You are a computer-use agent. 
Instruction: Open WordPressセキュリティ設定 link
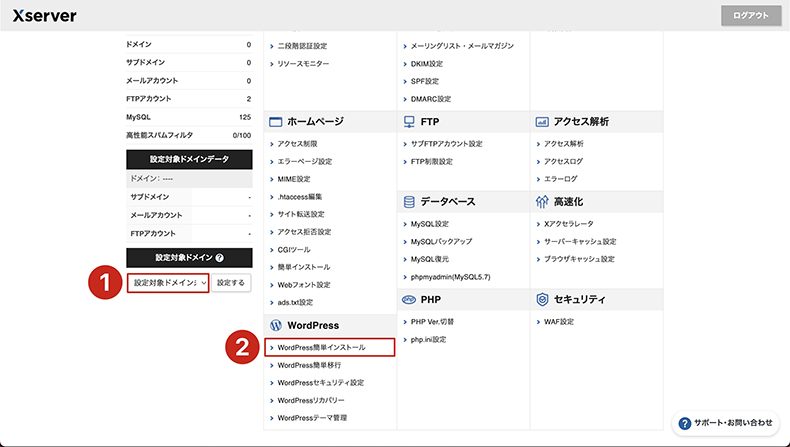tap(320, 382)
